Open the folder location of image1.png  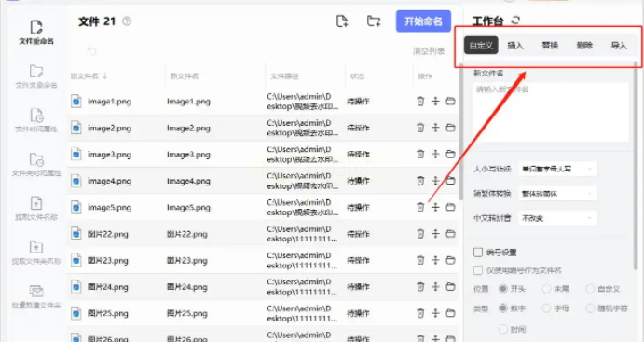coord(450,101)
